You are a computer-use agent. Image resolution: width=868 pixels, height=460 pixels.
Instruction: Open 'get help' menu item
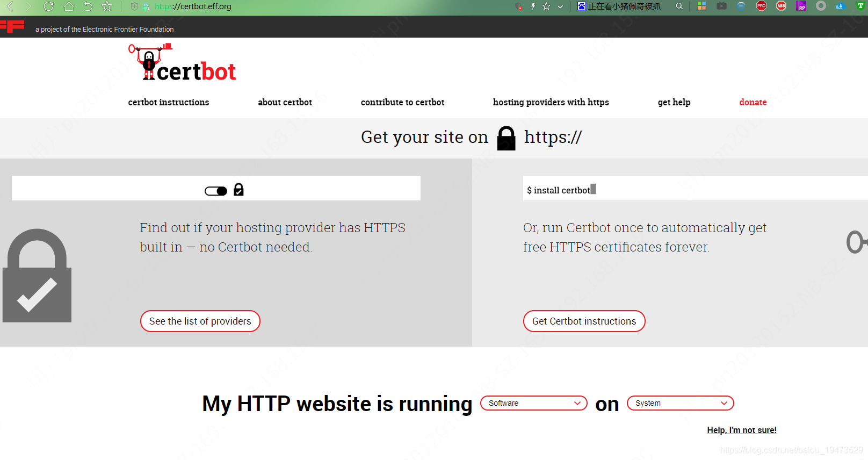point(674,102)
